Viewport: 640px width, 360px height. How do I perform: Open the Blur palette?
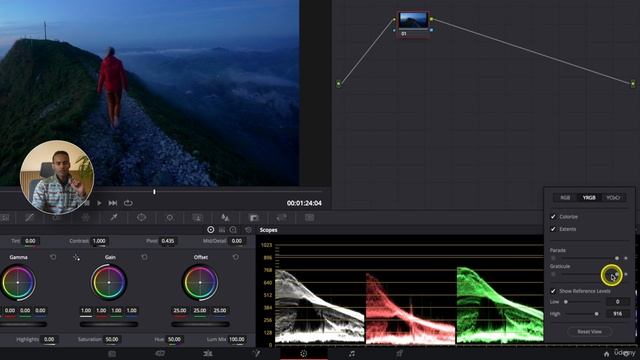[x=225, y=218]
